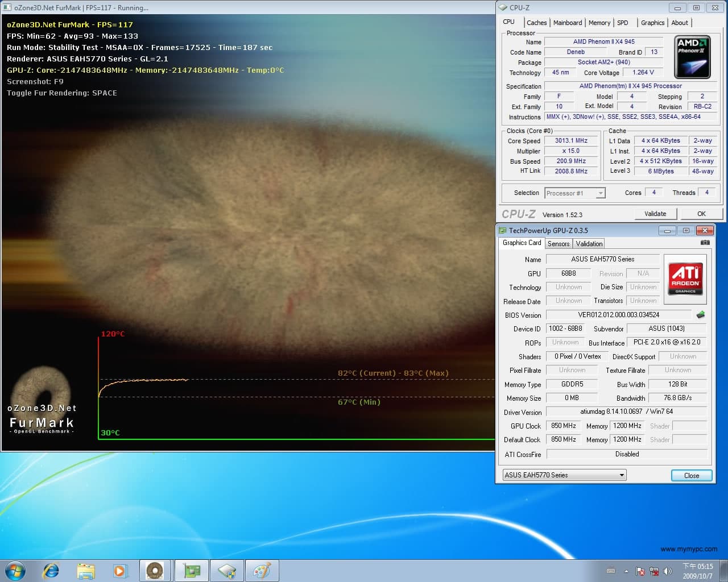Select the FurMark taskbar button
This screenshot has width=728, height=582.
point(155,571)
